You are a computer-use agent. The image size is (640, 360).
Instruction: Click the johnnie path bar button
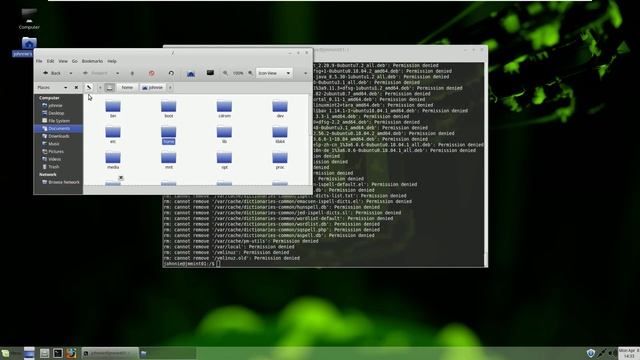pos(152,87)
